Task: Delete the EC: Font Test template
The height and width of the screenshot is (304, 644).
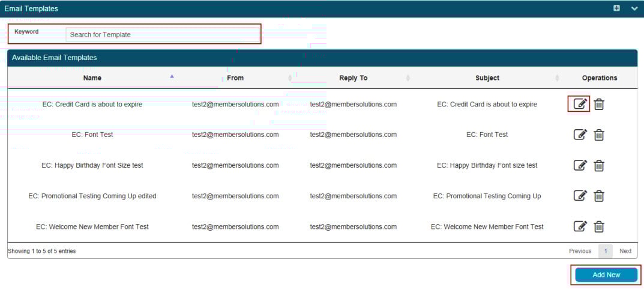Action: pyautogui.click(x=598, y=135)
